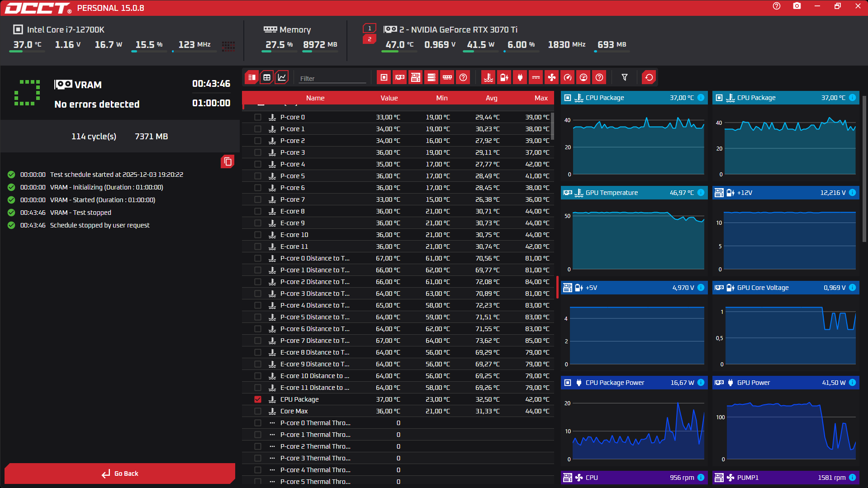Take a screenshot with the camera icon

click(797, 6)
